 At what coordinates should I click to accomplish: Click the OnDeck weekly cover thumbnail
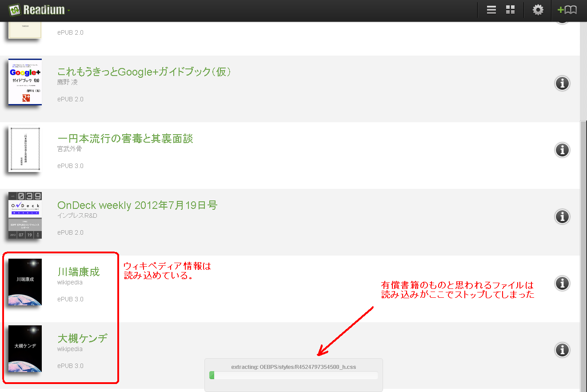25,215
